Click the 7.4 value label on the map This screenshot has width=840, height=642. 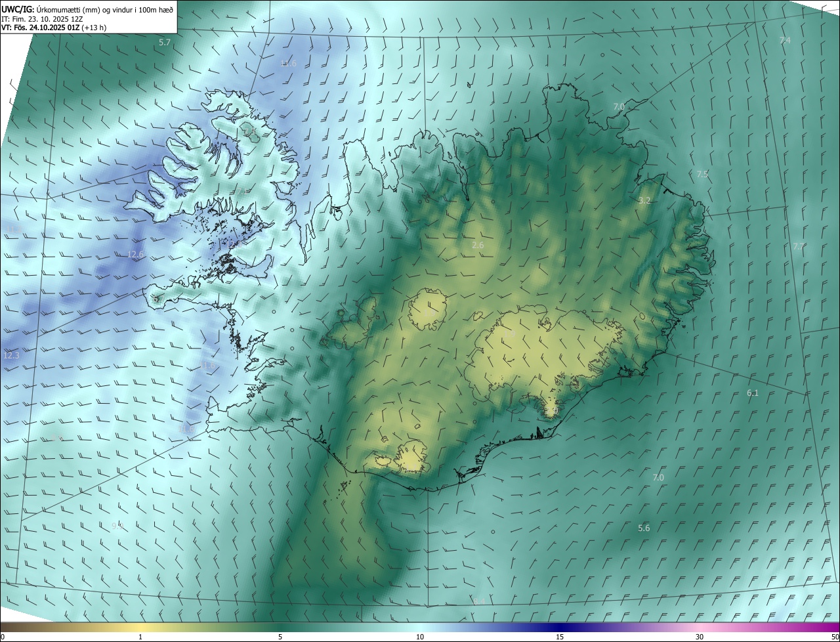(x=785, y=41)
